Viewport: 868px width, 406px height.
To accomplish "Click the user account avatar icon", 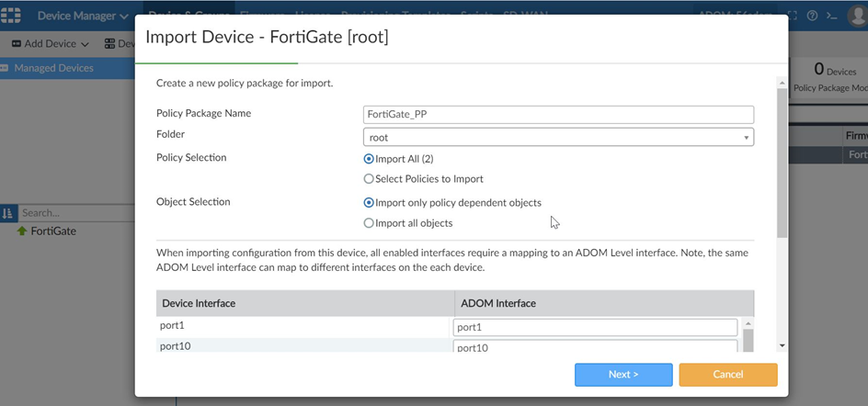I will click(x=856, y=16).
